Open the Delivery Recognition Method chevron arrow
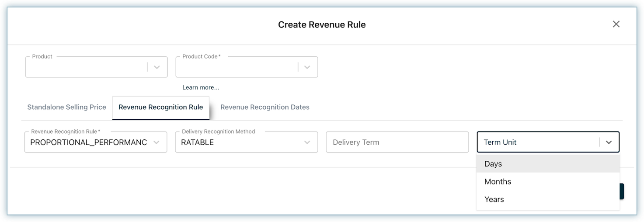Image resolution: width=644 pixels, height=222 pixels. [x=307, y=142]
